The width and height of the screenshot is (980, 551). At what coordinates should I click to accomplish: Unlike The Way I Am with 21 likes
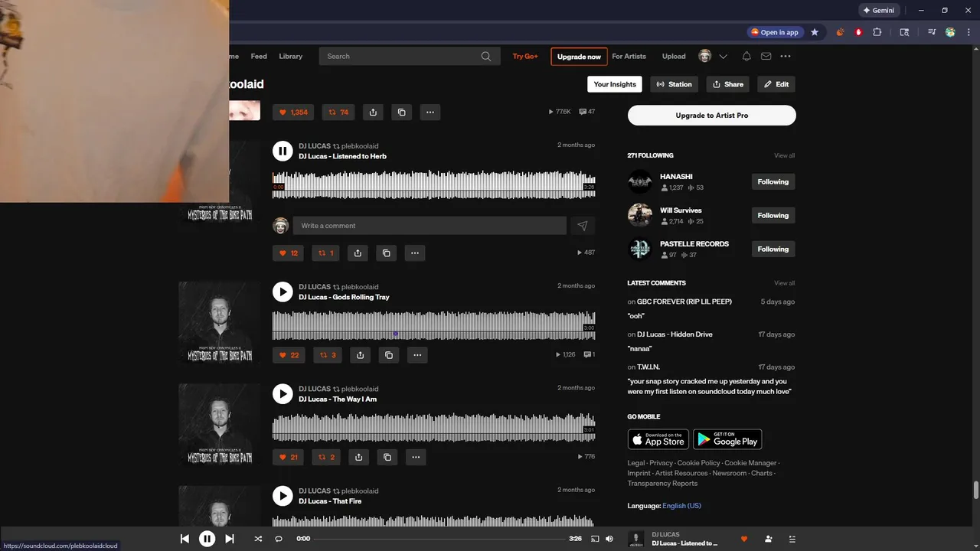(x=289, y=457)
